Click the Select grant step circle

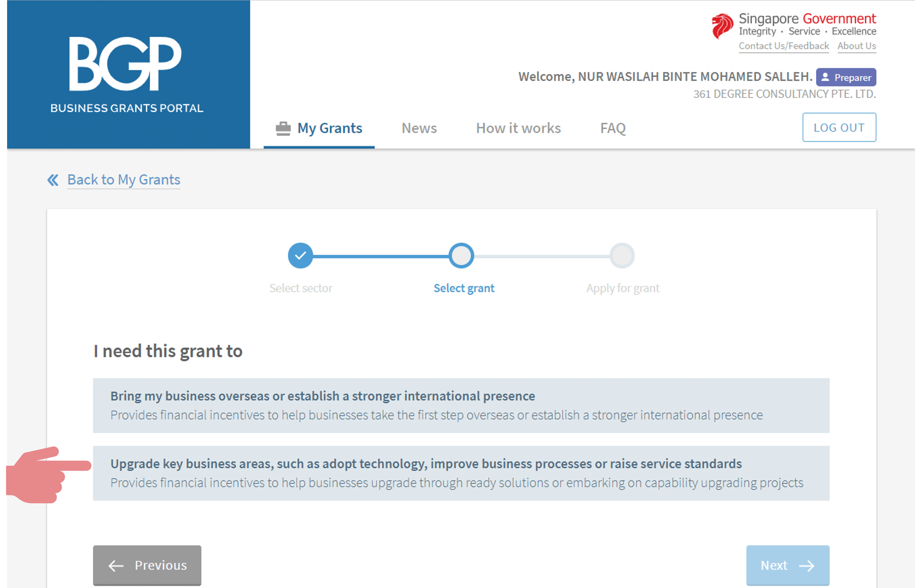[x=461, y=256]
